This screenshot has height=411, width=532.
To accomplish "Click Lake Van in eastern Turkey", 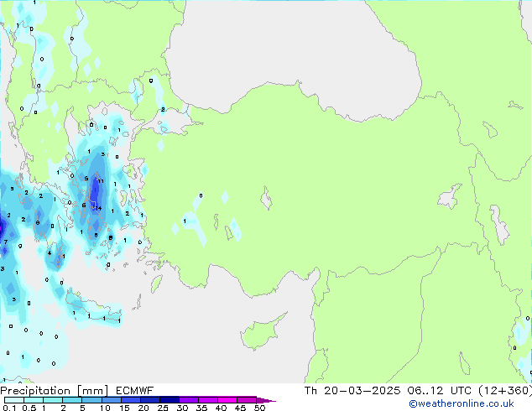I will [x=449, y=198].
